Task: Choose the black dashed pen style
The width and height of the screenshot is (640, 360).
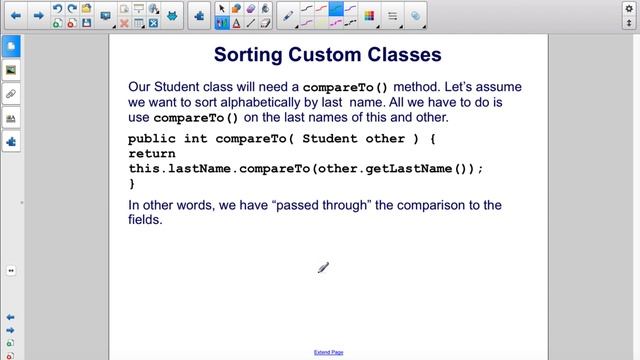Action: (351, 23)
